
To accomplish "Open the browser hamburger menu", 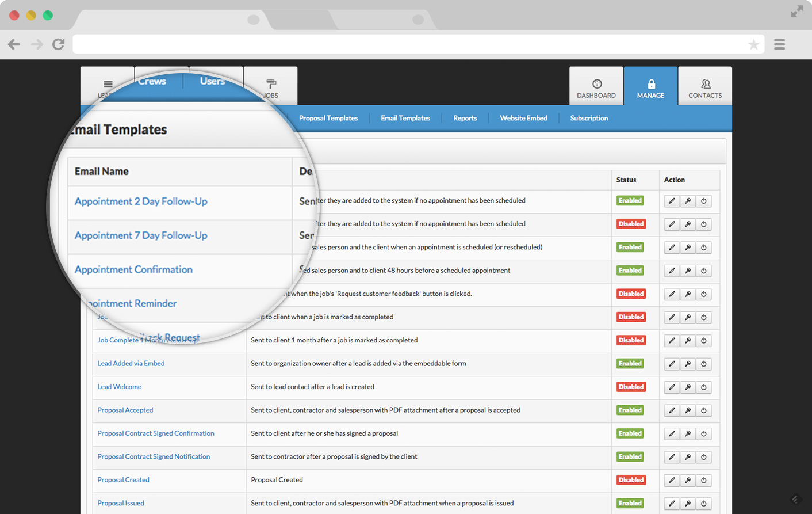I will 780,44.
